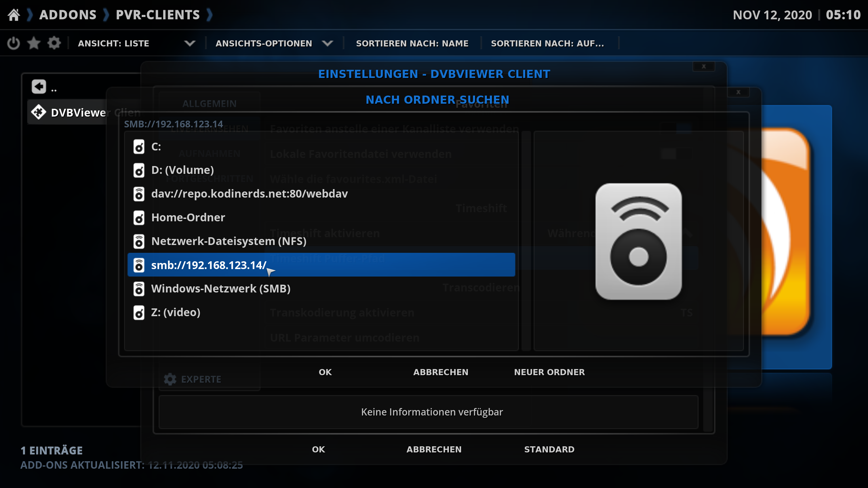Cancel folder browser with Abbrechen
Viewport: 868px width, 488px height.
click(x=441, y=372)
